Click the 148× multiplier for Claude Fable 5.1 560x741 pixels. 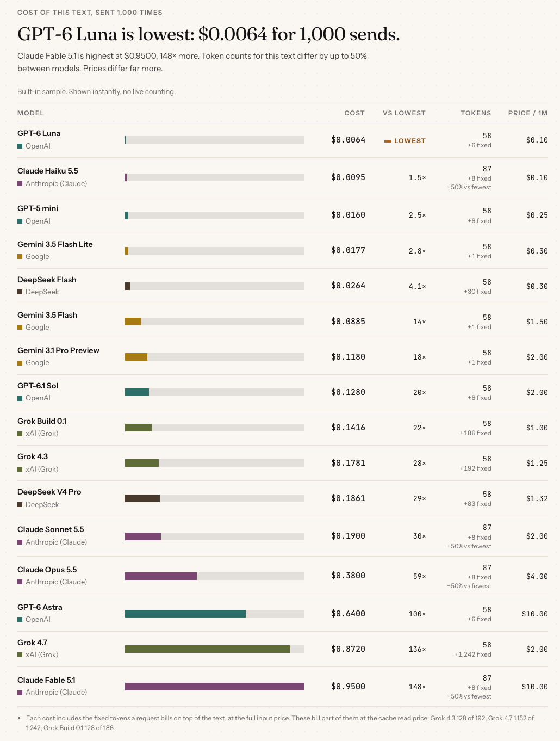pyautogui.click(x=418, y=687)
